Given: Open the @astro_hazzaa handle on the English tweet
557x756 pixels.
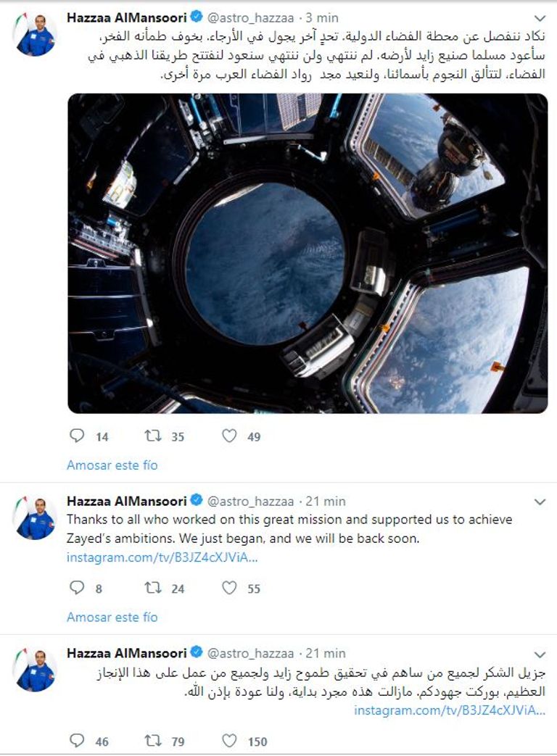Looking at the screenshot, I should tap(251, 501).
